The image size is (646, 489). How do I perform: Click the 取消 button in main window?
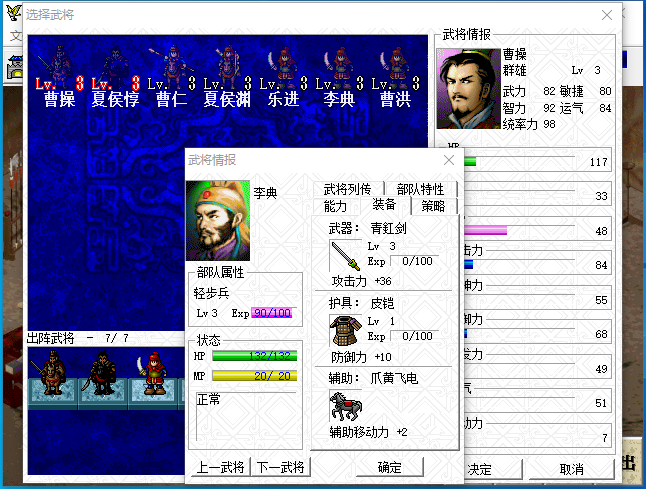pyautogui.click(x=571, y=469)
